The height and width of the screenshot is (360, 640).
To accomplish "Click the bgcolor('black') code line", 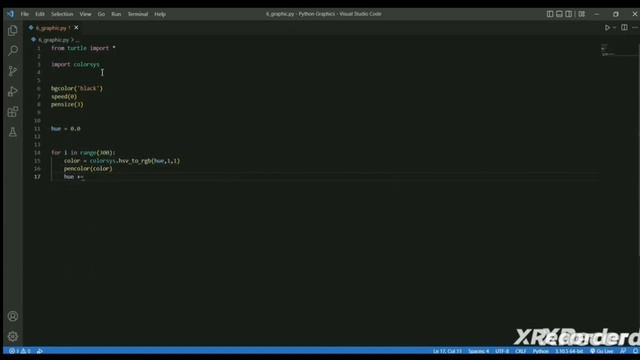I will coord(77,89).
